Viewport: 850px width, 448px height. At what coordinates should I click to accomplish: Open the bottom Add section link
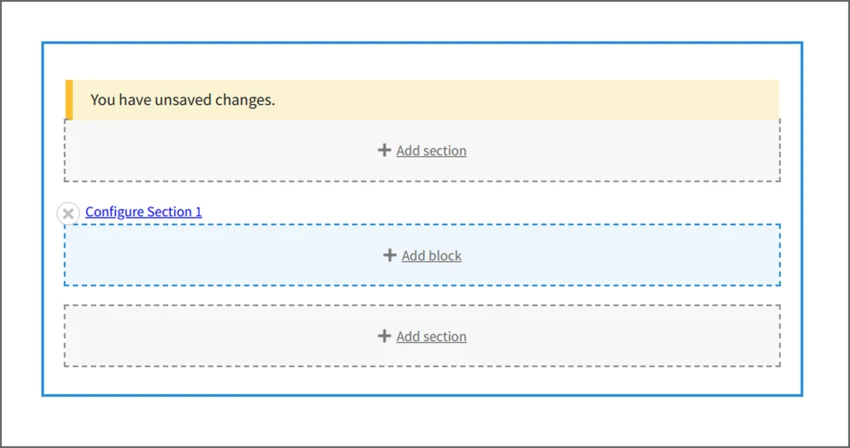(431, 337)
